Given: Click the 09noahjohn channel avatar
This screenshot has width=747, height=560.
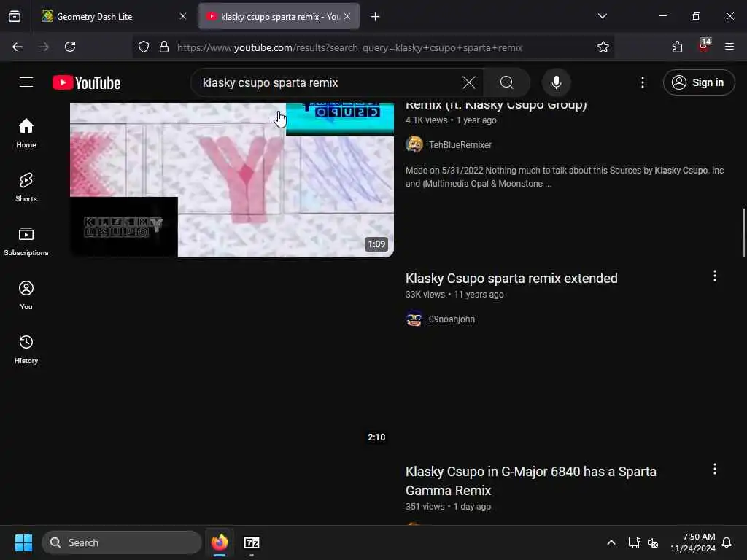Looking at the screenshot, I should (x=414, y=319).
